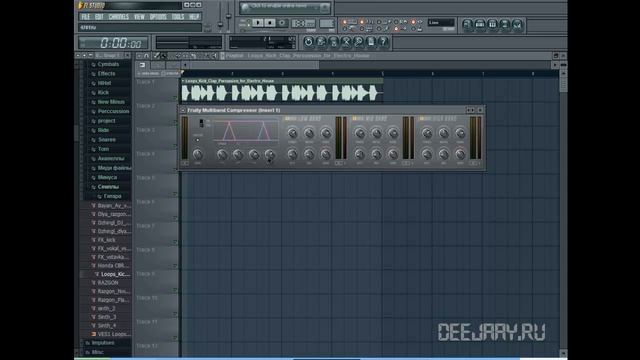Open the FILE menu
The height and width of the screenshot is (360, 640).
tap(85, 17)
